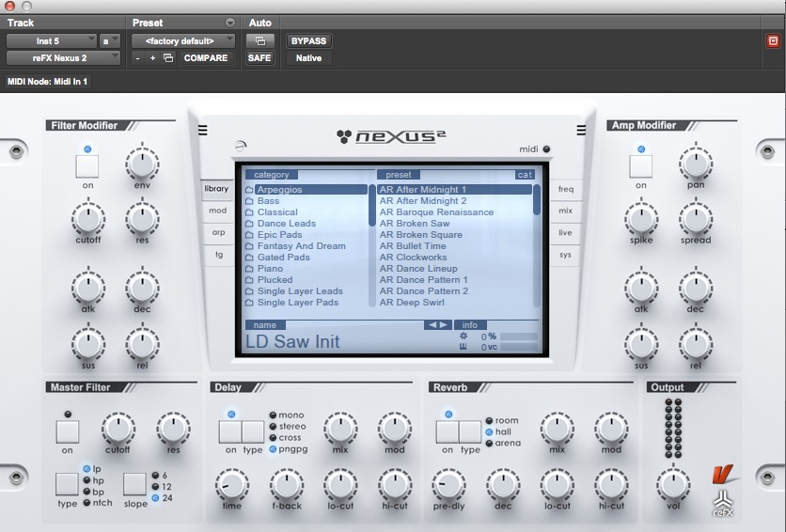Select arena reverb type
Viewport: 786px width, 532px height.
click(x=503, y=443)
